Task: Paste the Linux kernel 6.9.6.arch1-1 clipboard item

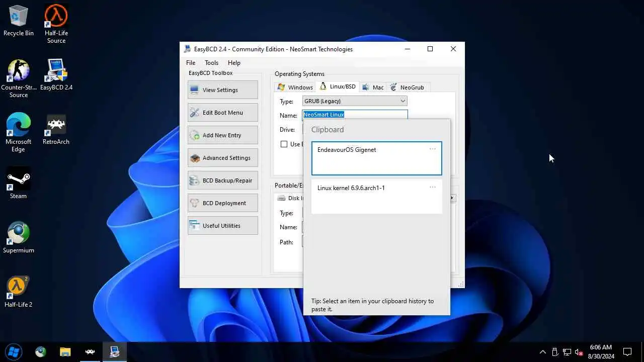Action: pyautogui.click(x=376, y=197)
